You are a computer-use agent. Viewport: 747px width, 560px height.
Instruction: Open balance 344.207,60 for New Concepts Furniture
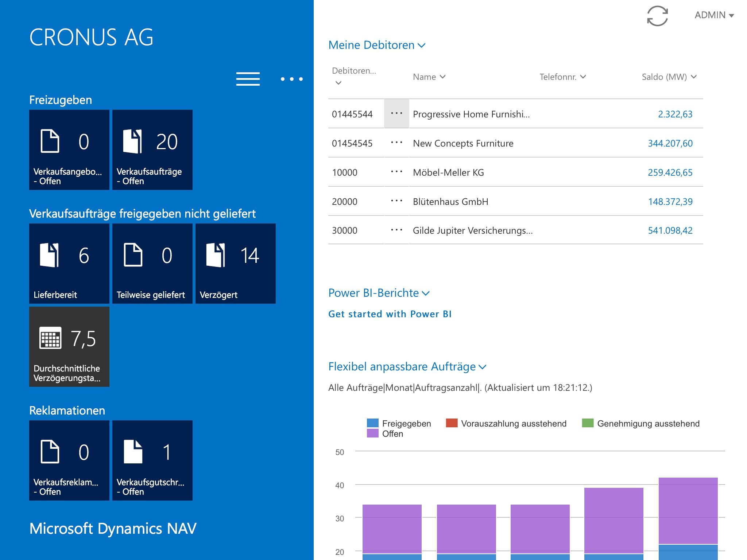pos(670,143)
